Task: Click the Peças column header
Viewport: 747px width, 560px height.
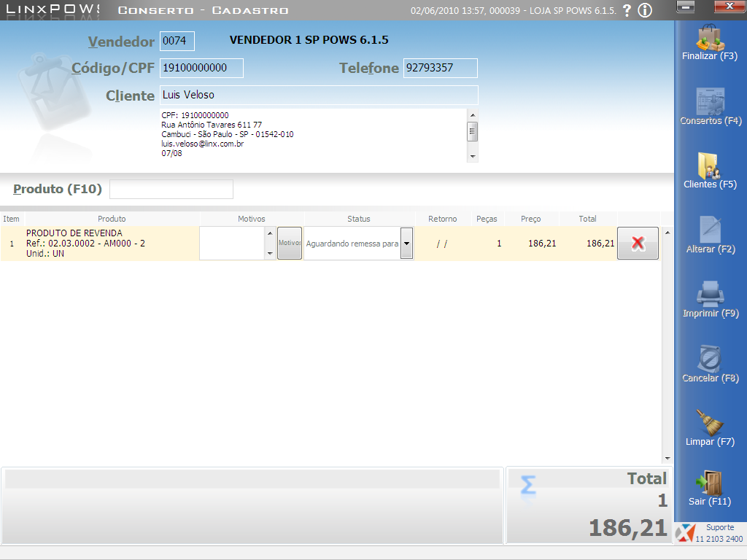Action: tap(487, 219)
